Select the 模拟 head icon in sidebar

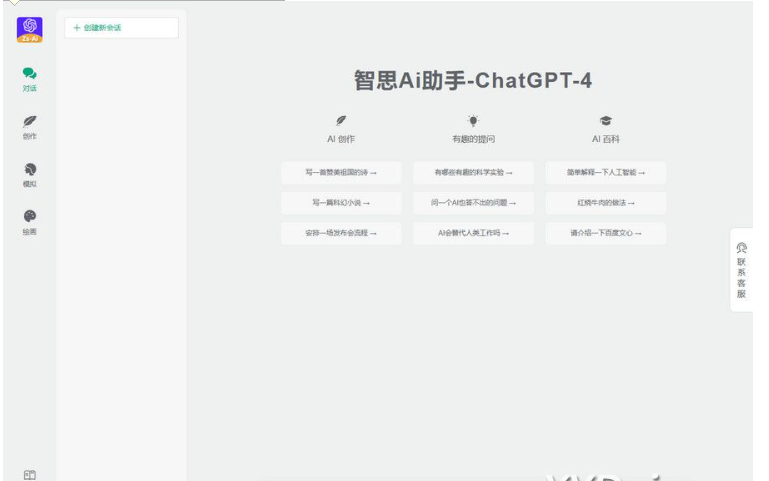pos(29,174)
